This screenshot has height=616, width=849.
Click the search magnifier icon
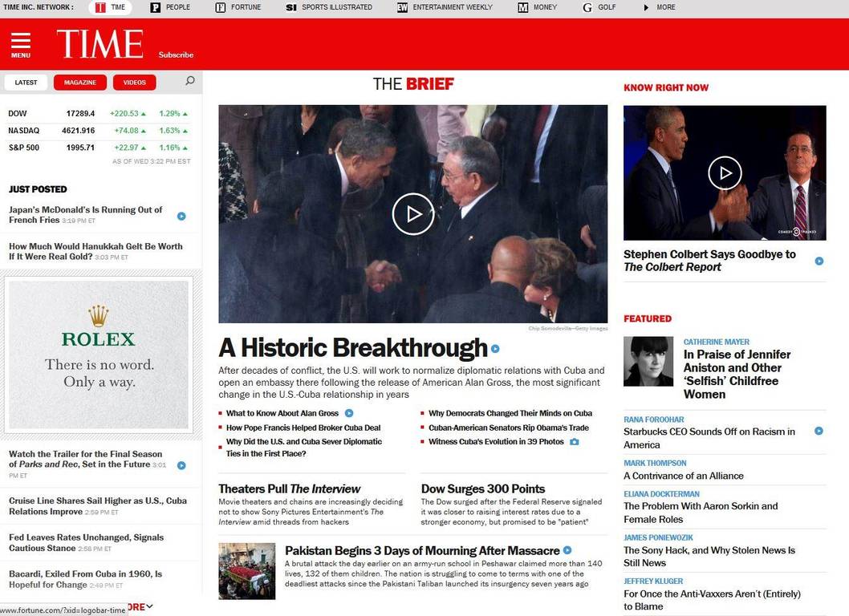coord(190,81)
